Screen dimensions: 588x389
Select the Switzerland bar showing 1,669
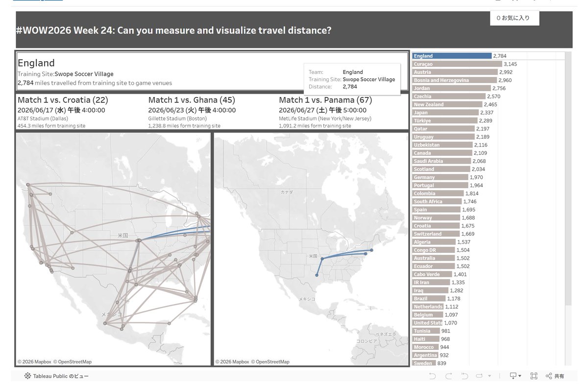[x=436, y=234]
